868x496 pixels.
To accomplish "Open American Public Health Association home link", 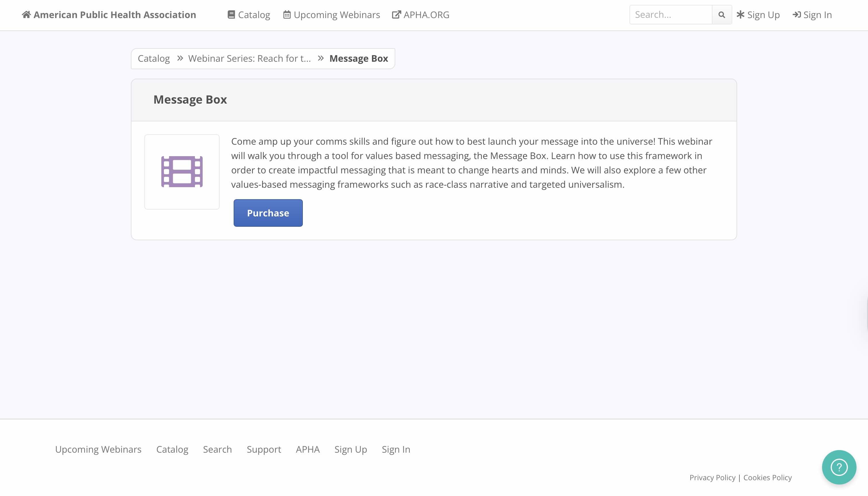I will click(109, 15).
